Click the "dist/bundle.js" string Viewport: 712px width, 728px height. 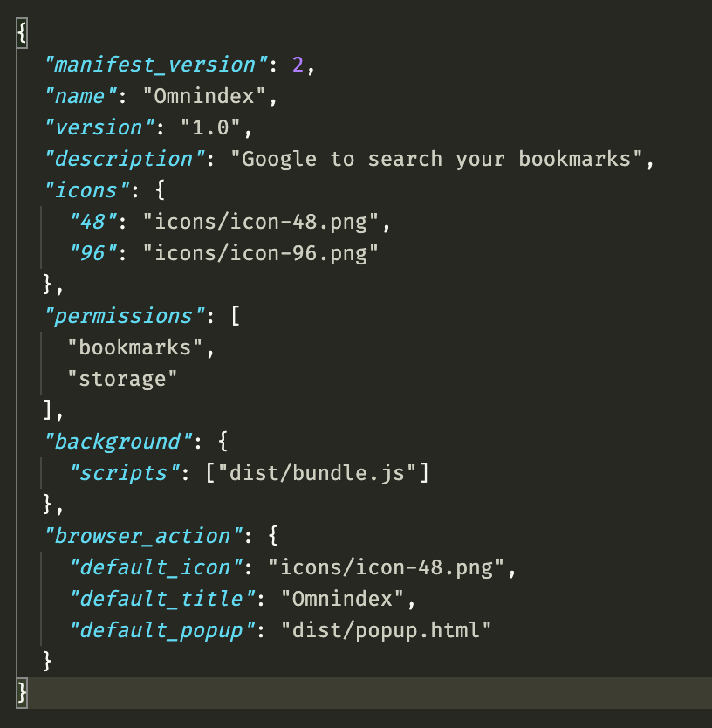317,474
